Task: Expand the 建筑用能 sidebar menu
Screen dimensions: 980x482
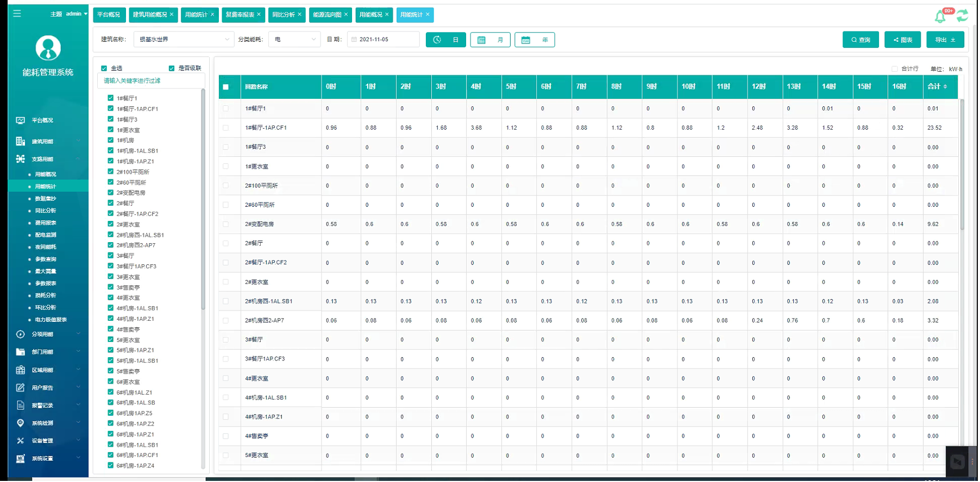Action: point(48,142)
